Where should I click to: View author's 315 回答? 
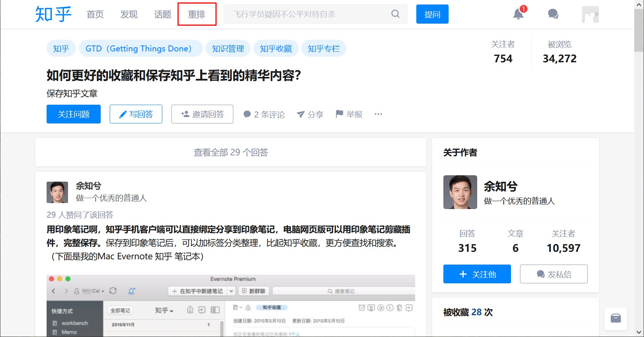point(467,241)
